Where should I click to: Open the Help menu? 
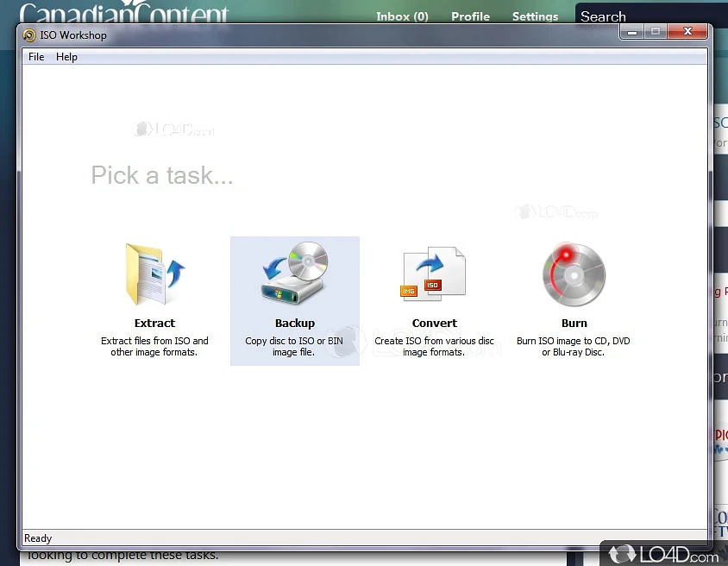pos(67,57)
